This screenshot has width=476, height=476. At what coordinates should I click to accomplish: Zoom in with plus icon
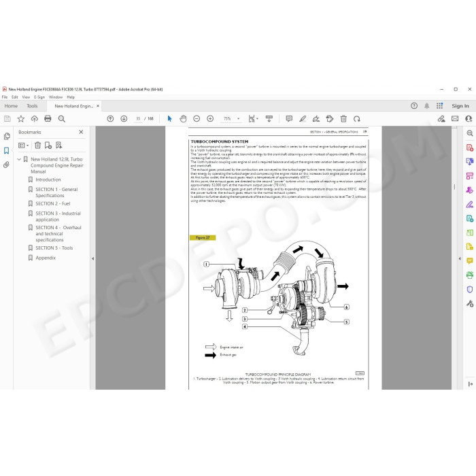point(210,119)
